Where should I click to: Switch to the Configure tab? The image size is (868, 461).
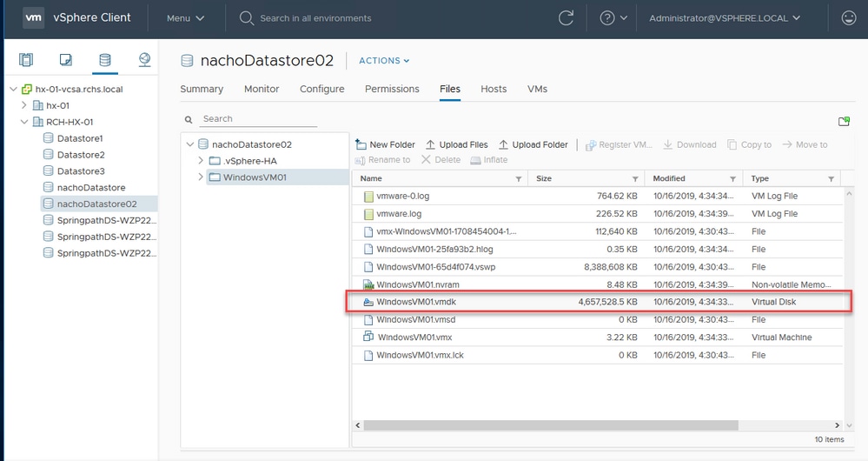pos(321,89)
